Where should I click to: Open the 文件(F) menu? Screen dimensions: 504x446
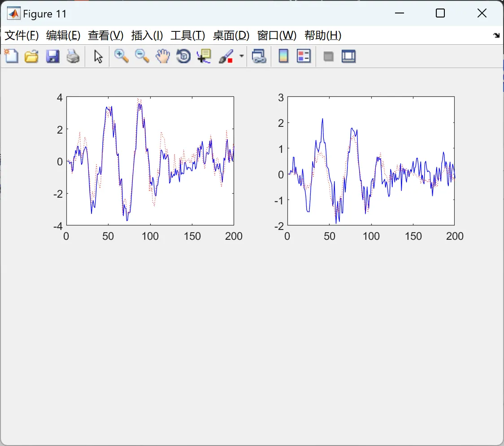22,35
